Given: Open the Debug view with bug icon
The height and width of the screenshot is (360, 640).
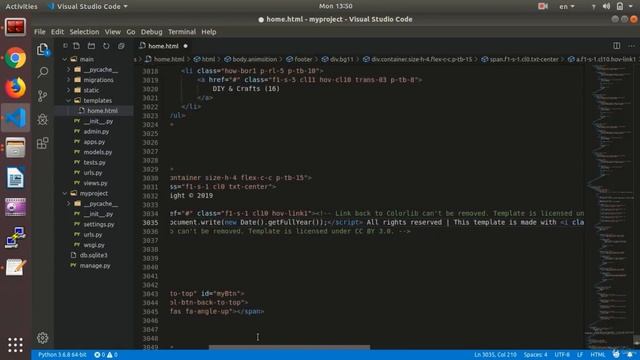Looking at the screenshot, I should pyautogui.click(x=42, y=119).
